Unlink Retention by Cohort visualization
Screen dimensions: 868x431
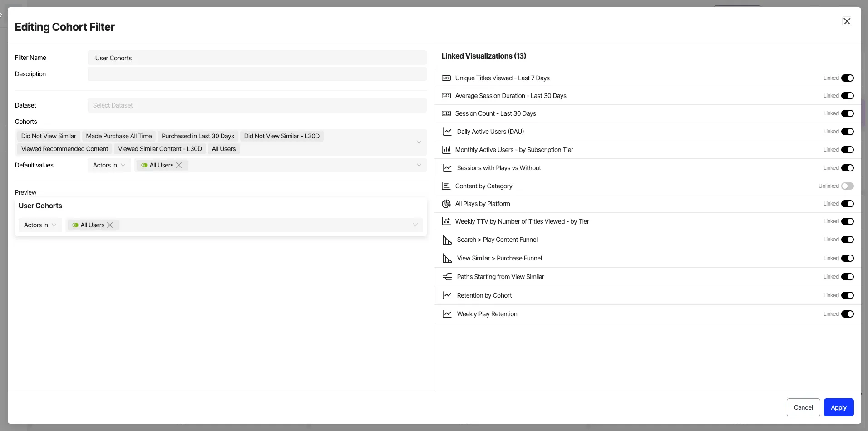tap(848, 295)
